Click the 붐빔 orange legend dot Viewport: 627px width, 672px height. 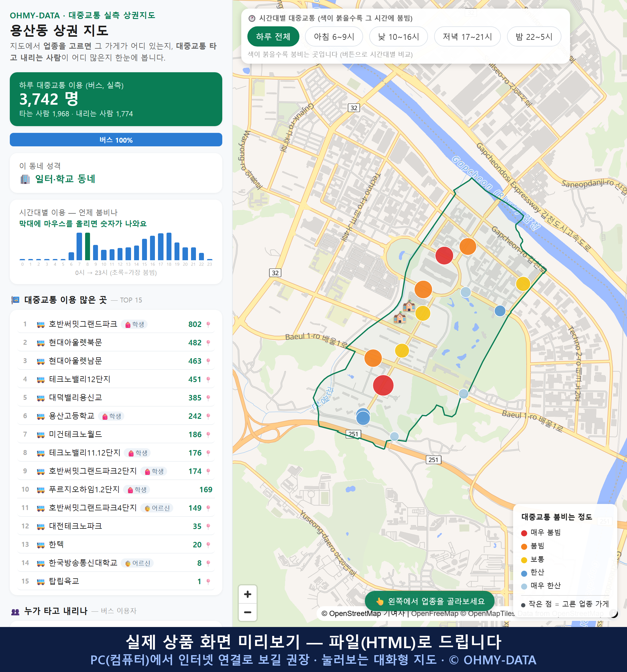tap(524, 546)
